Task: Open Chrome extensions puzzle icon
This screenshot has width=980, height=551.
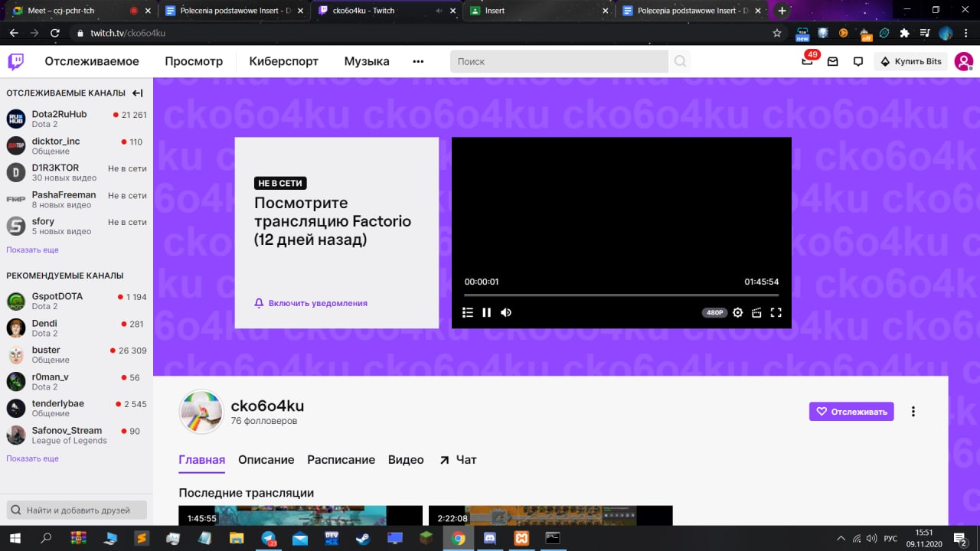Action: pos(904,33)
